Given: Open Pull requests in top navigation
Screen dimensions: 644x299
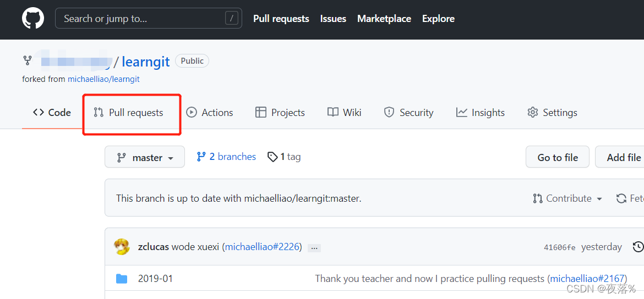Looking at the screenshot, I should coord(281,19).
